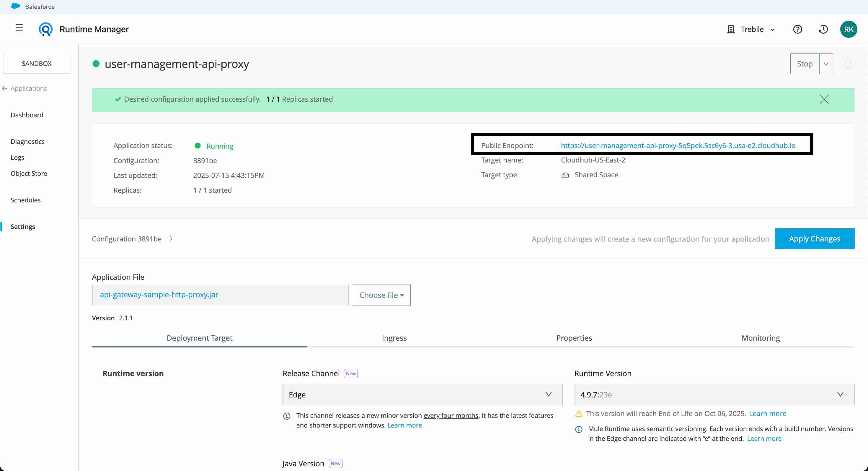Open the Runtime Version 4.9.7 dropdown

tap(714, 394)
